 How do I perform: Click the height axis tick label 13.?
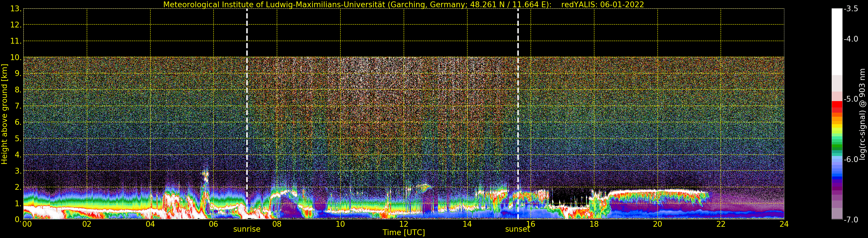16,9
